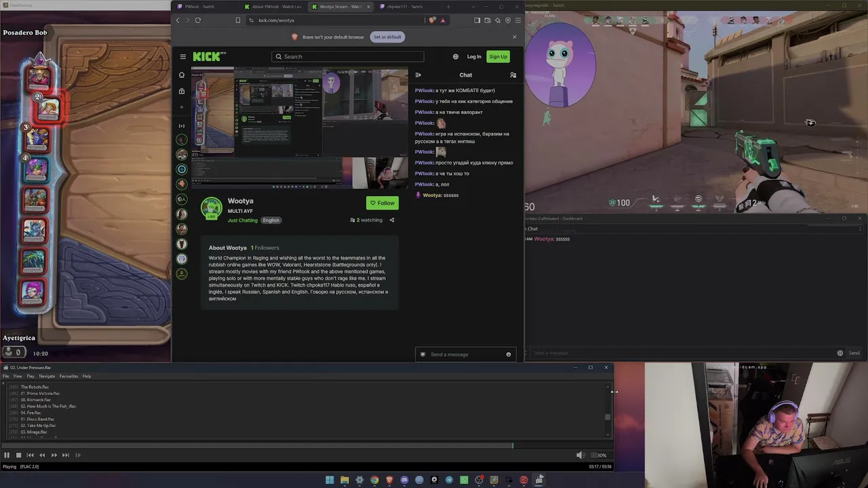Open Kick language globe selector

(x=456, y=57)
